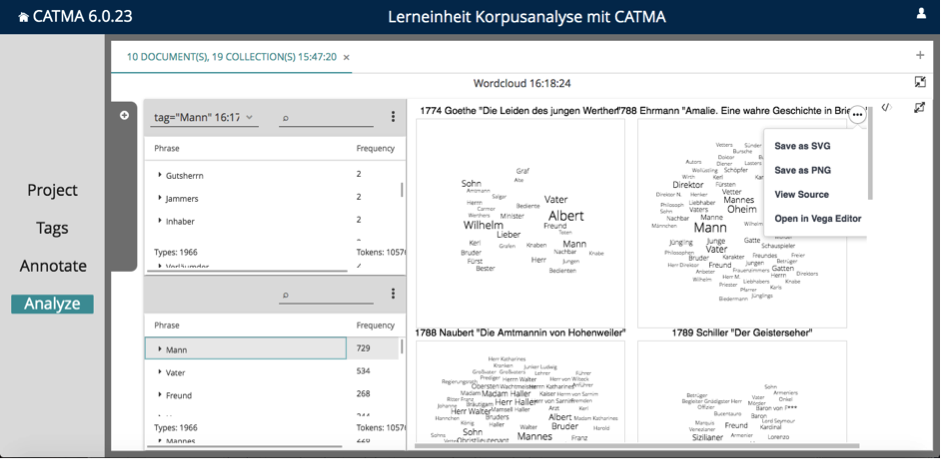941x459 pixels.
Task: Click Types: 1966 in upper panel
Action: coord(176,252)
